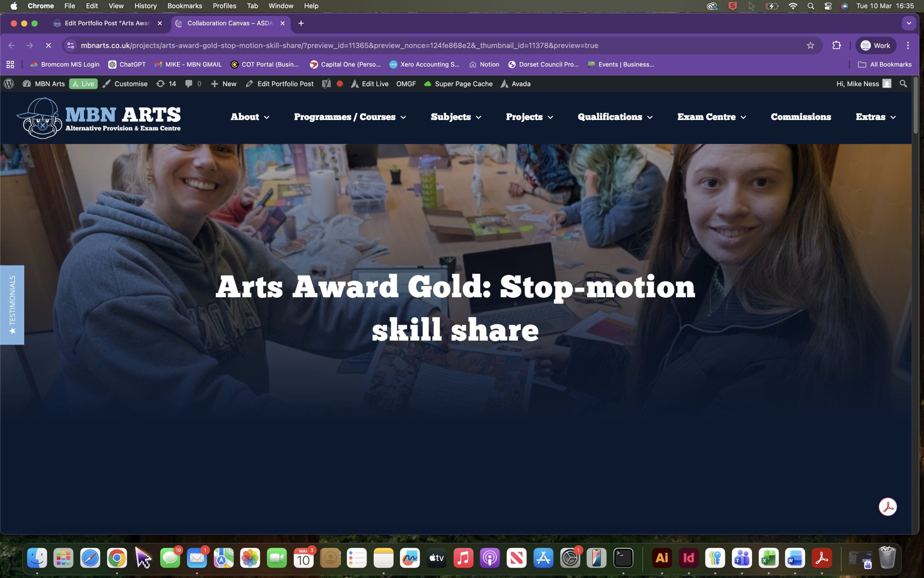The width and height of the screenshot is (924, 578).
Task: Click Super Page Cache in admin bar
Action: point(458,84)
